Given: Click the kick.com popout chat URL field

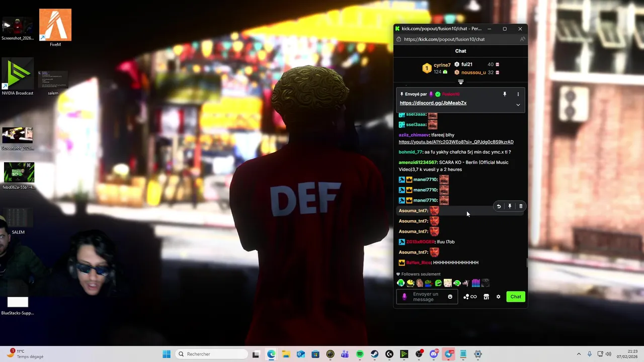Looking at the screenshot, I should pos(444,39).
